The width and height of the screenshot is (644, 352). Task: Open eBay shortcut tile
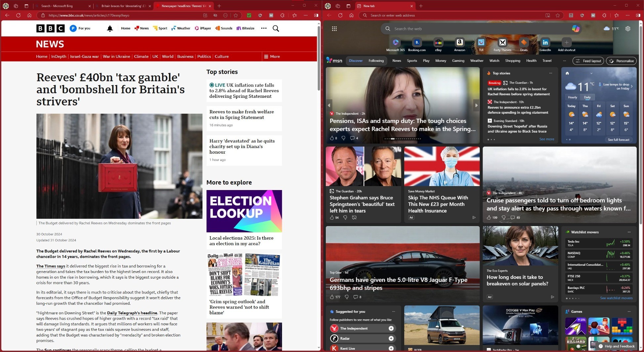438,44
